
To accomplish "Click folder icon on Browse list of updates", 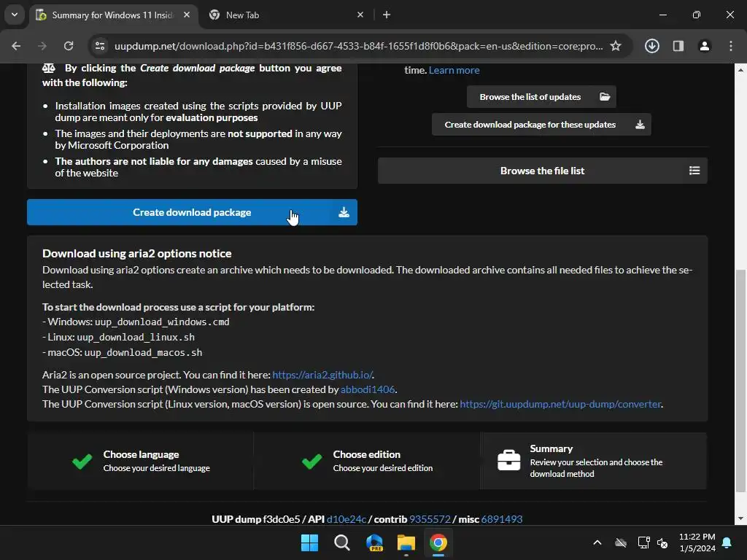I will (x=605, y=97).
